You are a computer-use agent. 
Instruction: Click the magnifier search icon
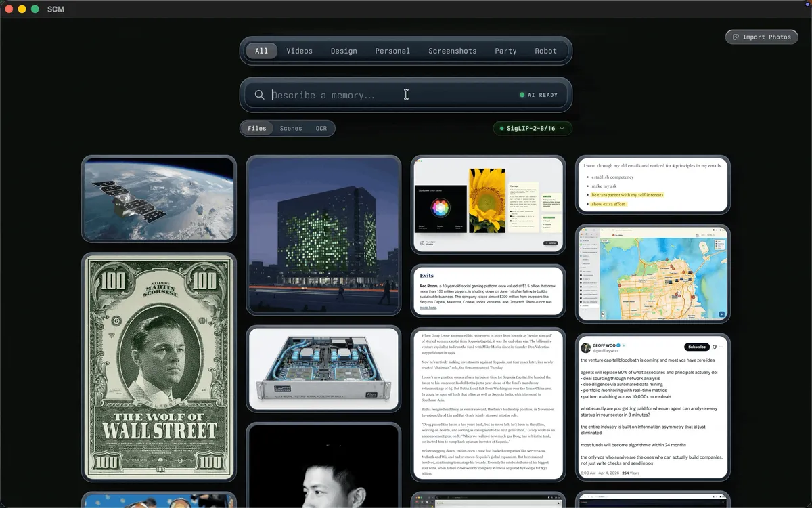pos(259,95)
